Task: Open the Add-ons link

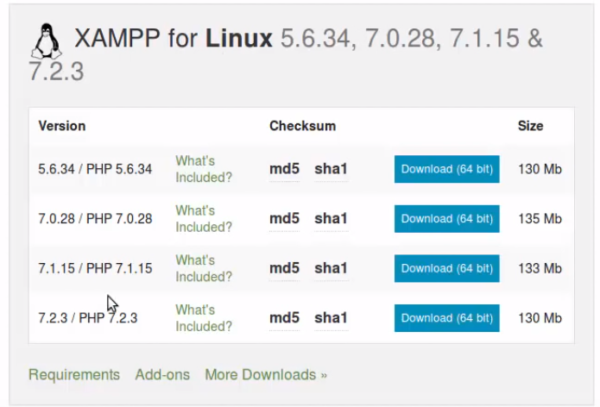Action: click(162, 375)
